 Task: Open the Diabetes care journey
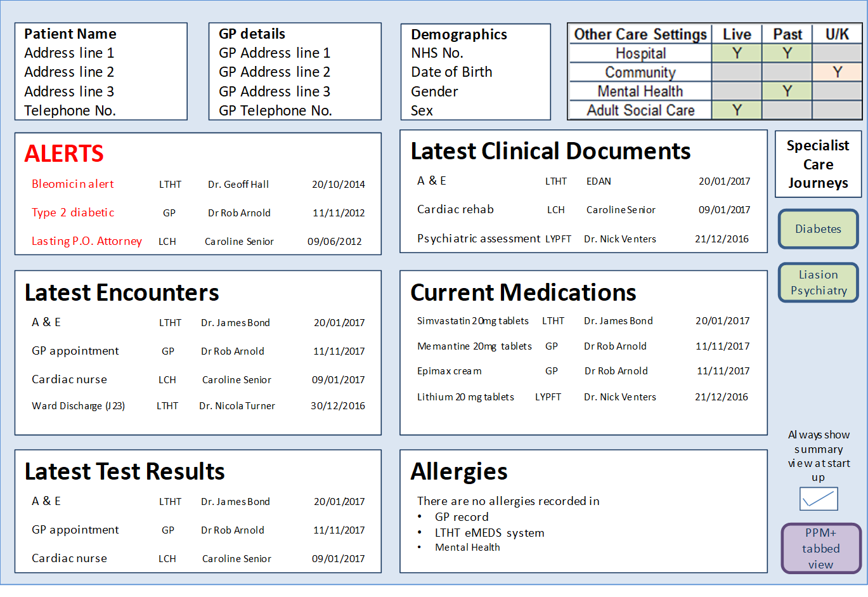pyautogui.click(x=818, y=229)
